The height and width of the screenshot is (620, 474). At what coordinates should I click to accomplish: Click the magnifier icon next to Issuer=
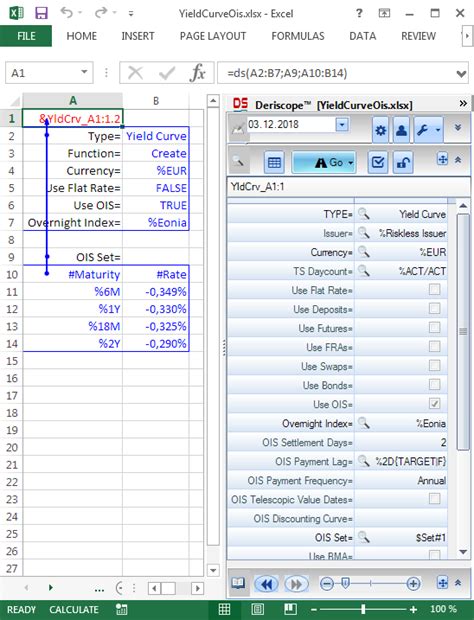363,233
